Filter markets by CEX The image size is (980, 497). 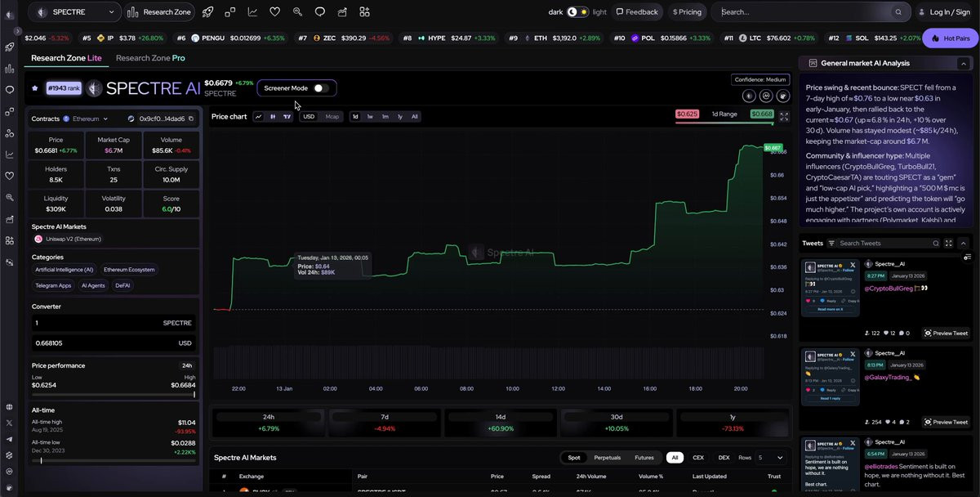pyautogui.click(x=698, y=458)
